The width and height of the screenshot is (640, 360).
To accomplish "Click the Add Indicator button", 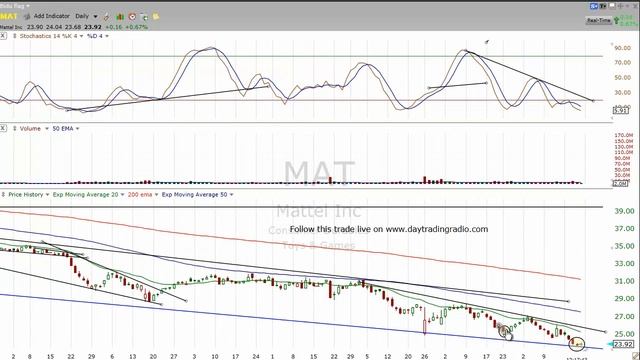I will [51, 16].
